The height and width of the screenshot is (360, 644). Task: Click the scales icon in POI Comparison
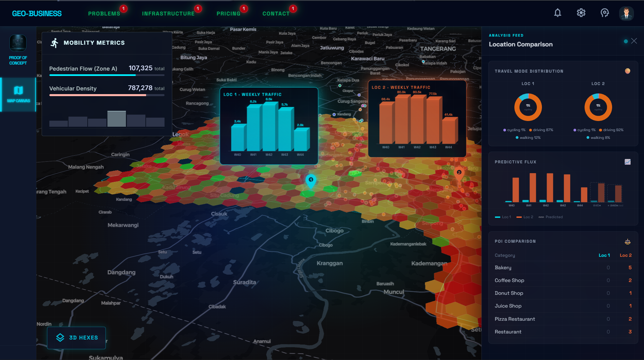tap(628, 241)
